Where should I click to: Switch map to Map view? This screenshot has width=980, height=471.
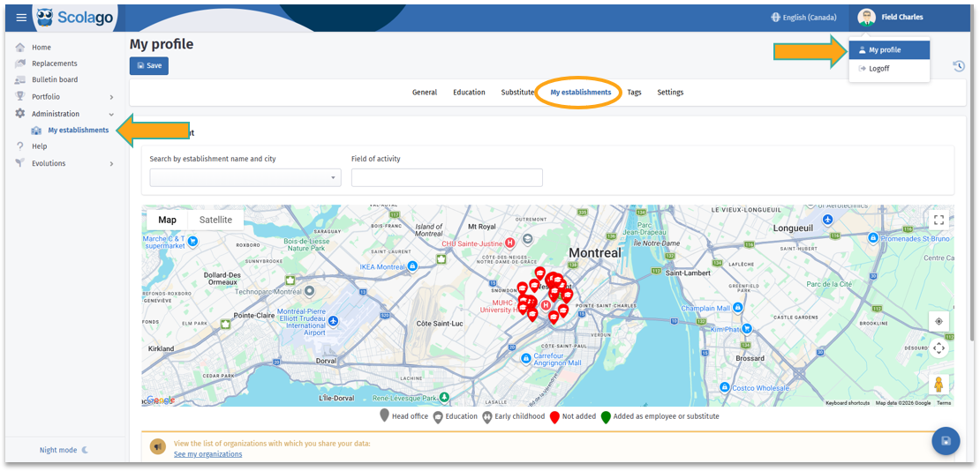point(167,220)
